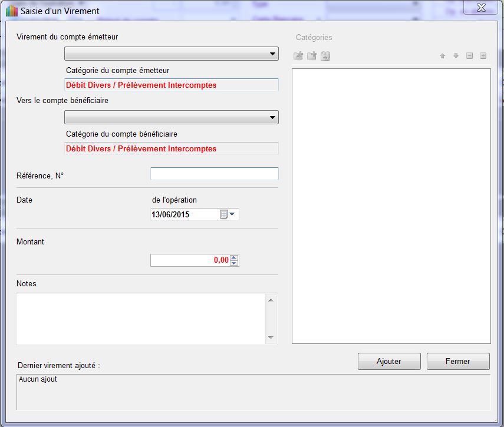Decrease the Montant with the down spinner
The width and height of the screenshot is (504, 427).
pyautogui.click(x=234, y=263)
